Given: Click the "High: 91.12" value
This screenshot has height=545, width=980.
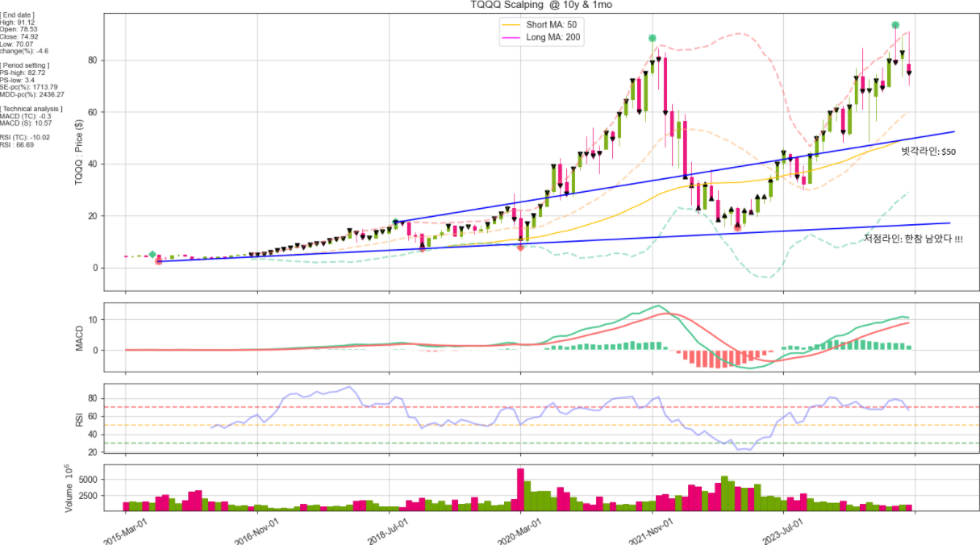Looking at the screenshot, I should 19,23.
